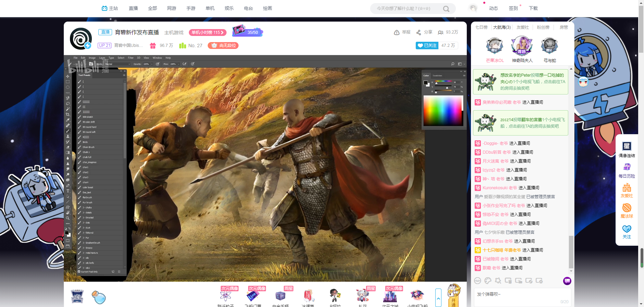Select the 礼花 gift
Image resolution: width=644 pixels, height=307 pixels.
pos(363,296)
